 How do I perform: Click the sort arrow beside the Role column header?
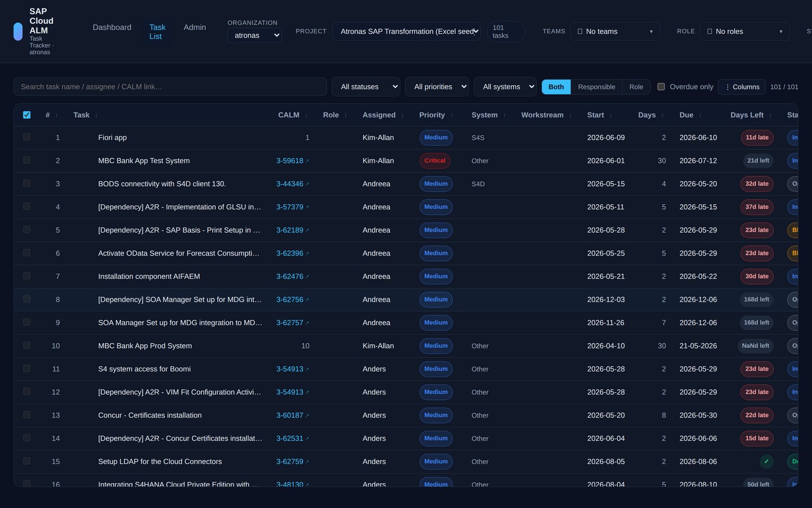tap(345, 115)
